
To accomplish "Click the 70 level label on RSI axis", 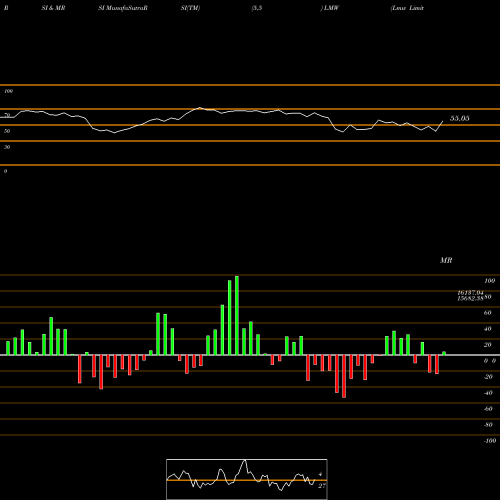I will pyautogui.click(x=7, y=115).
